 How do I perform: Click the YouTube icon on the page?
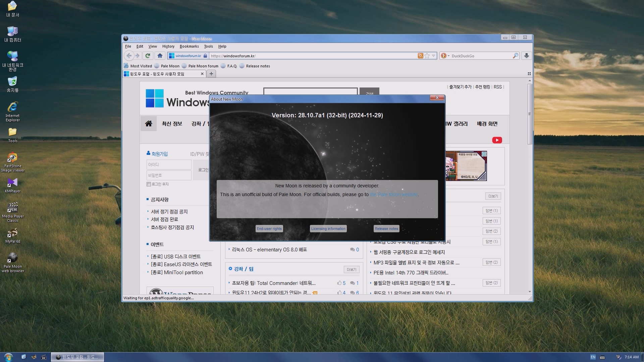point(497,140)
